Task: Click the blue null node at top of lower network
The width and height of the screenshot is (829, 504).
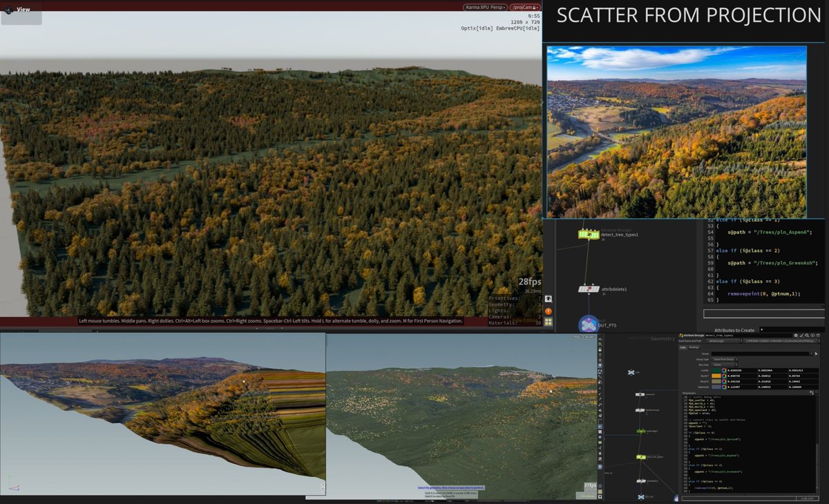Action: [x=631, y=373]
